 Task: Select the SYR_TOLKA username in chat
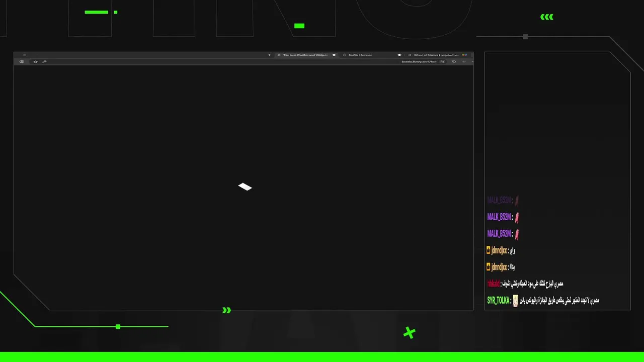[x=498, y=301]
